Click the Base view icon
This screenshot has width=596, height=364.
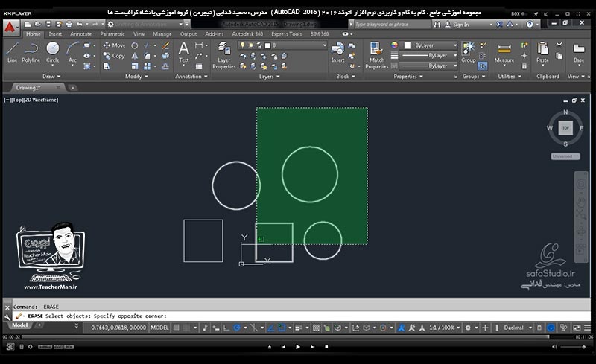[x=579, y=52]
